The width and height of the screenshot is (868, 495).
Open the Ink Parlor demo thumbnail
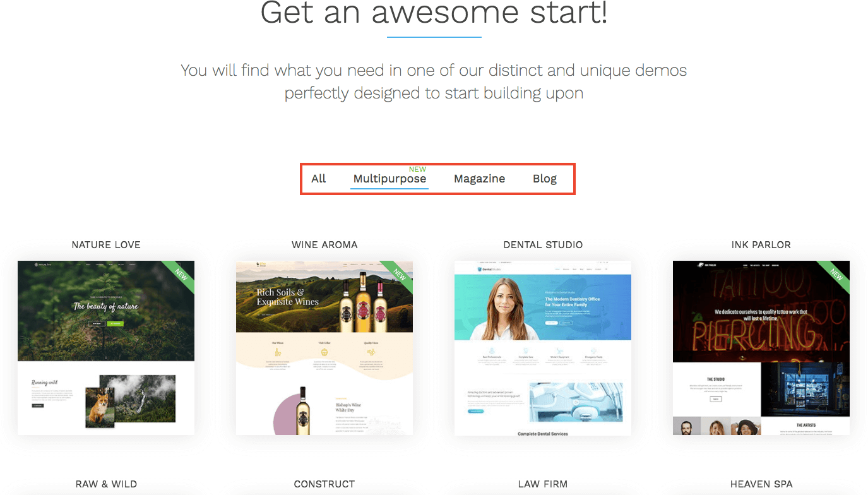[761, 347]
